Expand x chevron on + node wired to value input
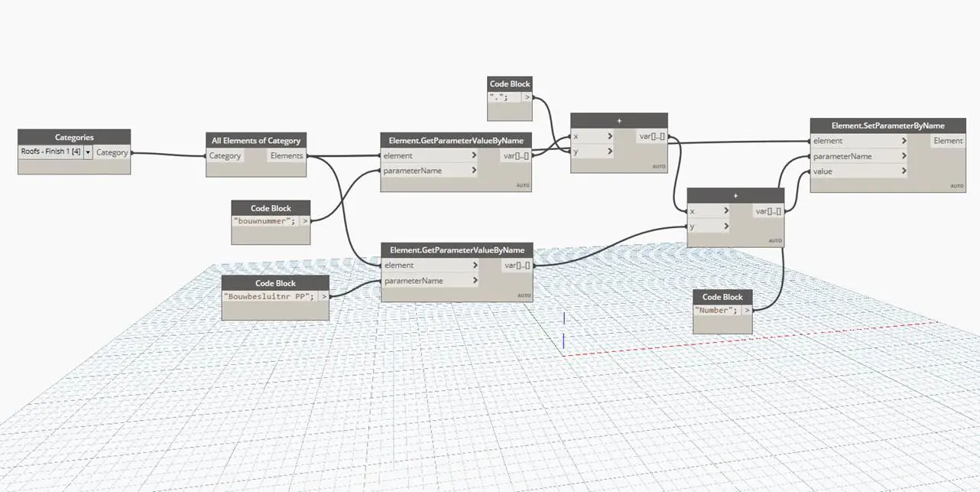 point(725,211)
